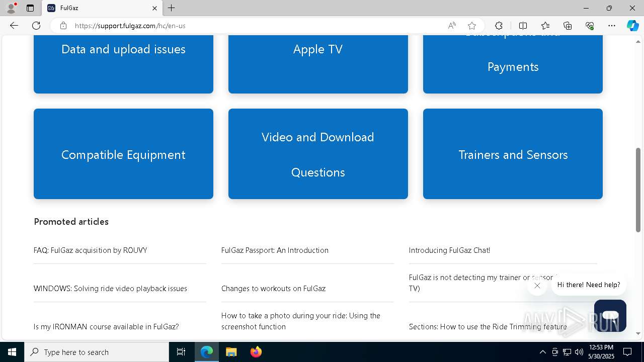Screen dimensions: 644x362
Task: Open the taskbar clock and date
Action: (x=601, y=352)
